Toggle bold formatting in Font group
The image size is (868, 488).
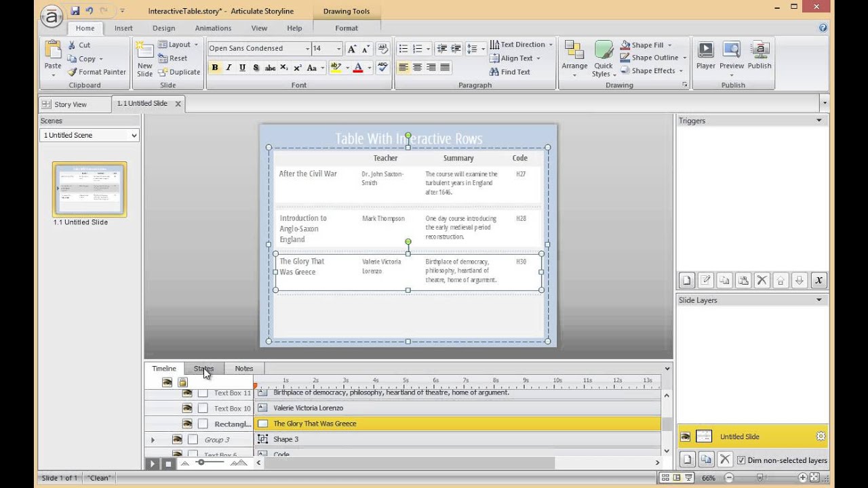(x=215, y=68)
